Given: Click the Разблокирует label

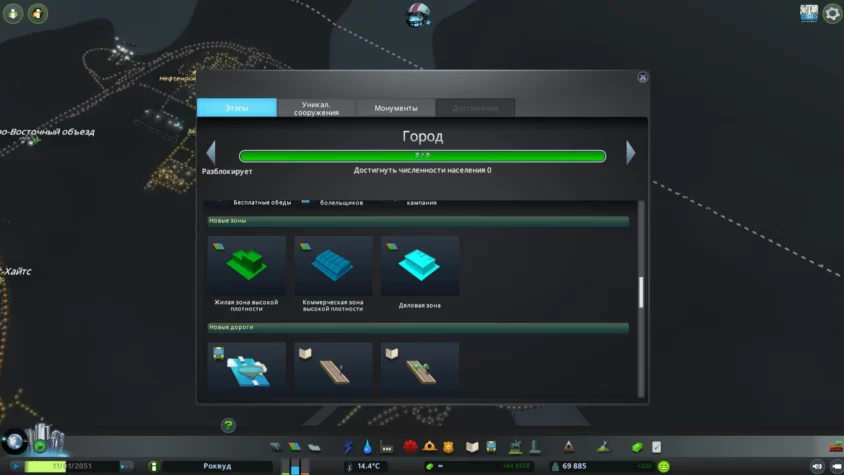Looking at the screenshot, I should click(x=227, y=171).
